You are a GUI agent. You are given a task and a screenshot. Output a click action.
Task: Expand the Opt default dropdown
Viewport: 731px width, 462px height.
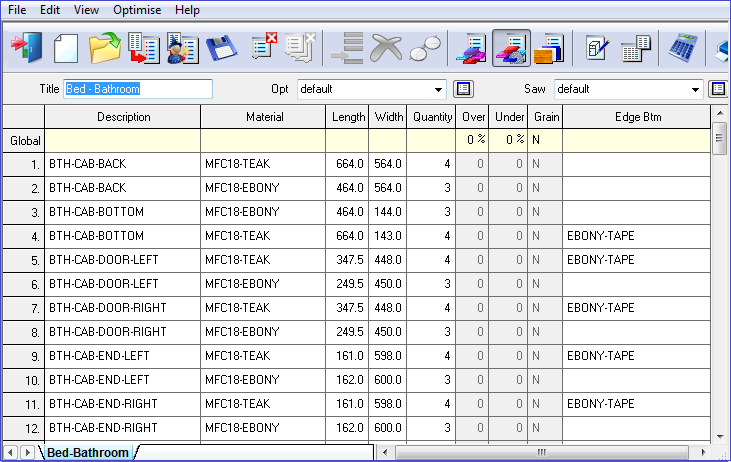pos(438,89)
